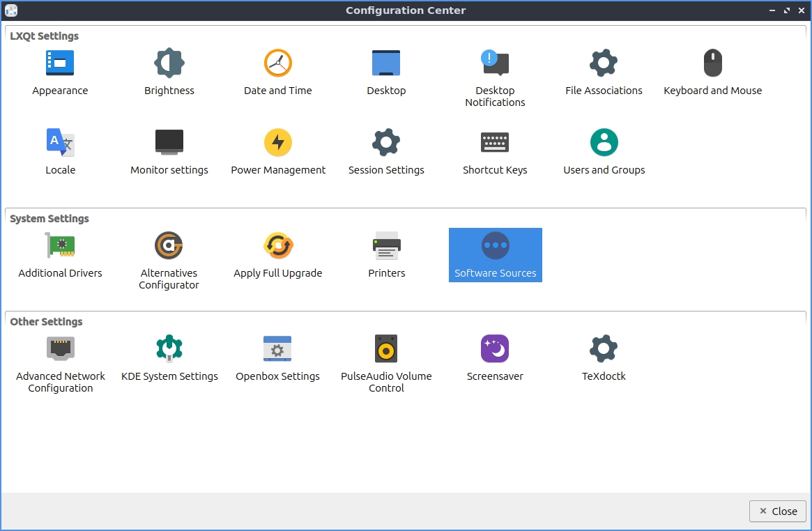Viewport: 812px width, 531px height.
Task: Open the Alternatives Configurator
Action: (x=169, y=246)
